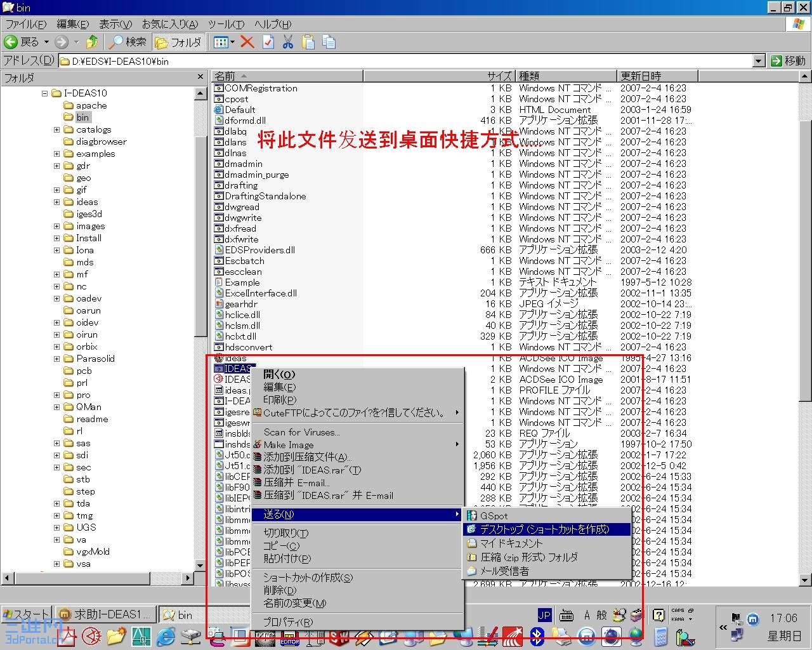Expand the examples folder node

coord(57,154)
